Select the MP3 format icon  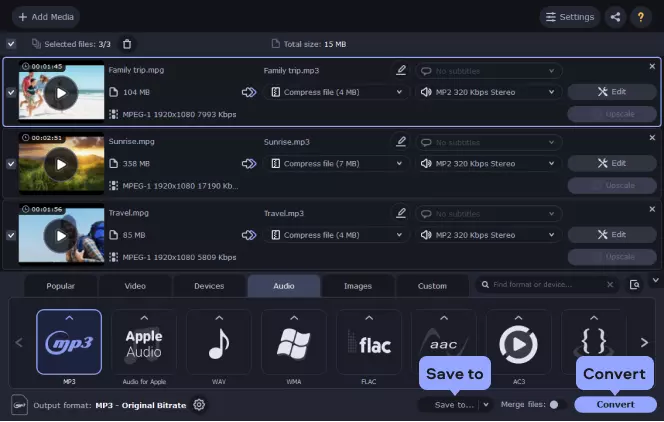tap(69, 342)
